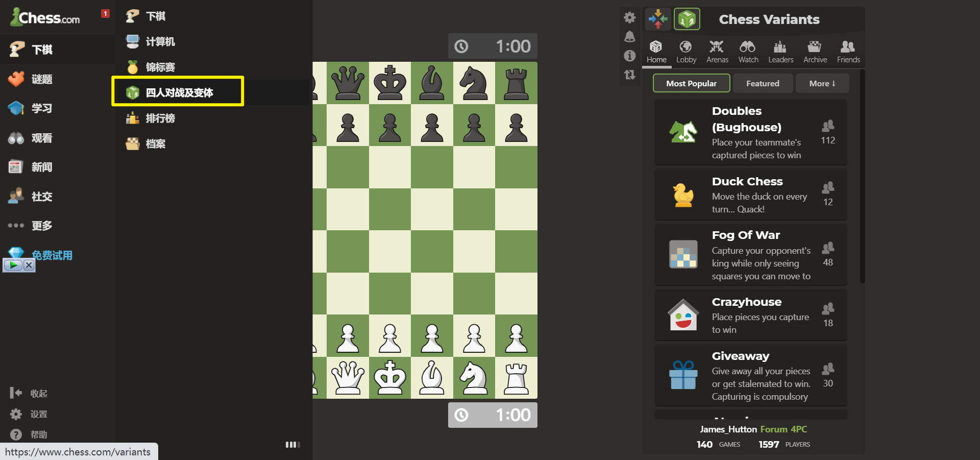Close the ad with X icon
Viewport: 980px width, 460px height.
coord(29,265)
